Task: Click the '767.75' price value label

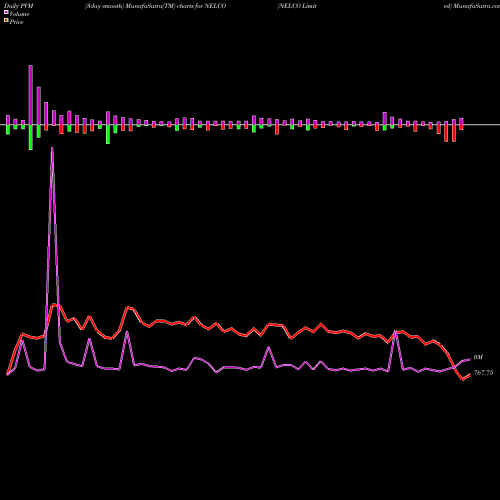Action: pyautogui.click(x=483, y=373)
